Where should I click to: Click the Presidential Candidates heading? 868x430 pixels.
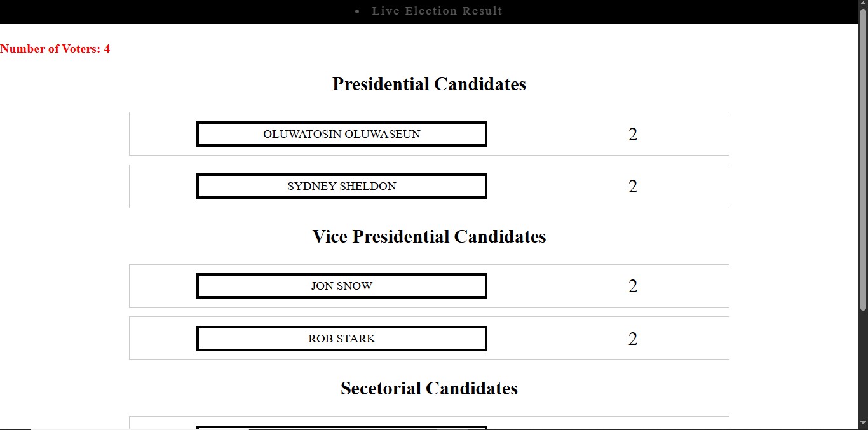click(429, 84)
